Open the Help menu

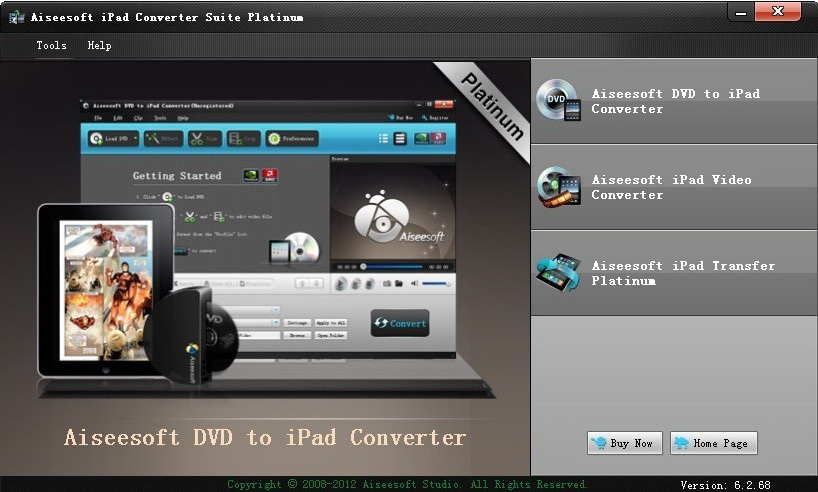99,45
